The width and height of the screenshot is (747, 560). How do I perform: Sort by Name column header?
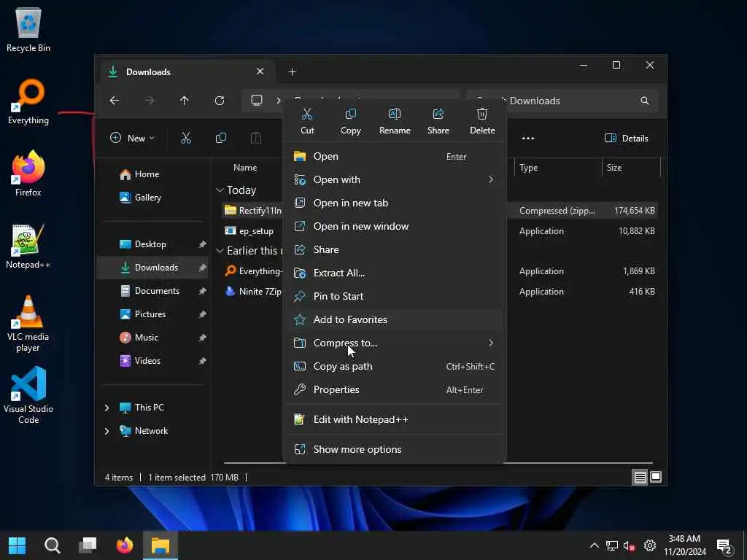tap(245, 168)
